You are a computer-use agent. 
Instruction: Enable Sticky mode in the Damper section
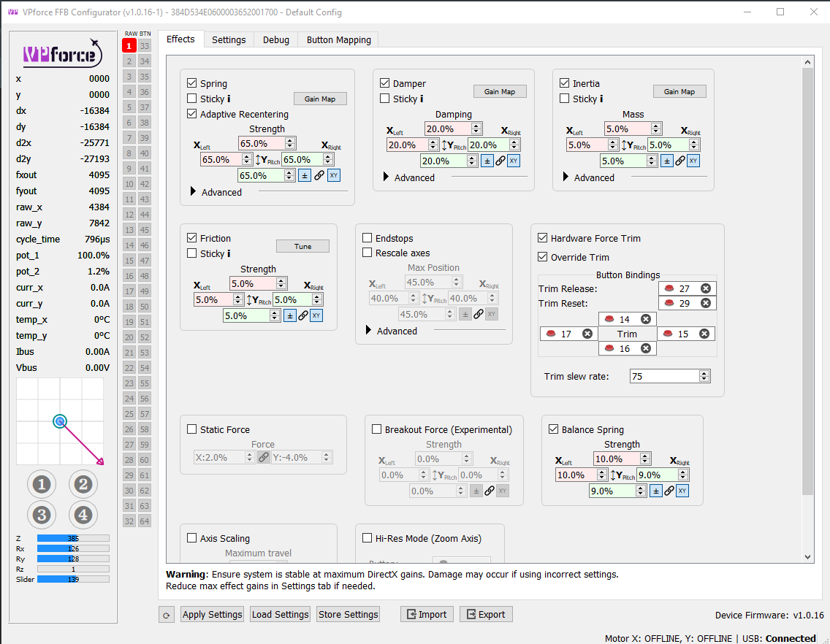(x=384, y=99)
